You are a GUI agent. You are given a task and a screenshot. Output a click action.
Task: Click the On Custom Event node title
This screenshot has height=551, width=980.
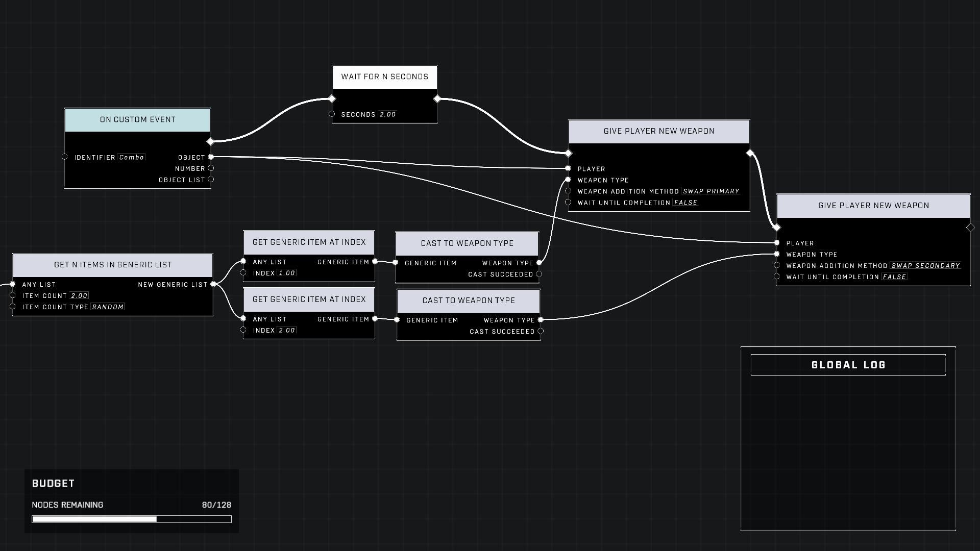click(x=137, y=120)
